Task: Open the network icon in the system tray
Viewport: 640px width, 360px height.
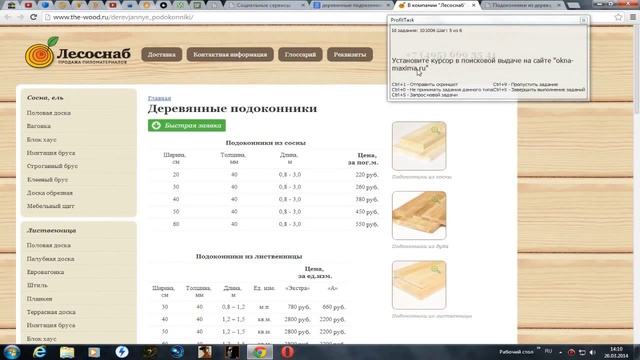Action: (x=582, y=352)
